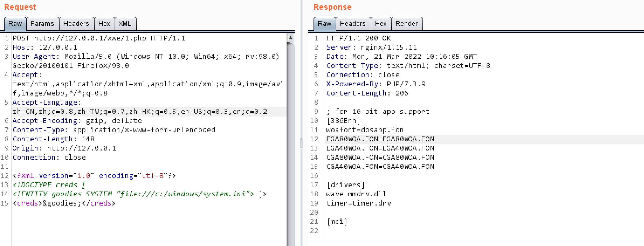Select the Raw tab in Request panel
This screenshot has width=644, height=246.
click(x=15, y=24)
